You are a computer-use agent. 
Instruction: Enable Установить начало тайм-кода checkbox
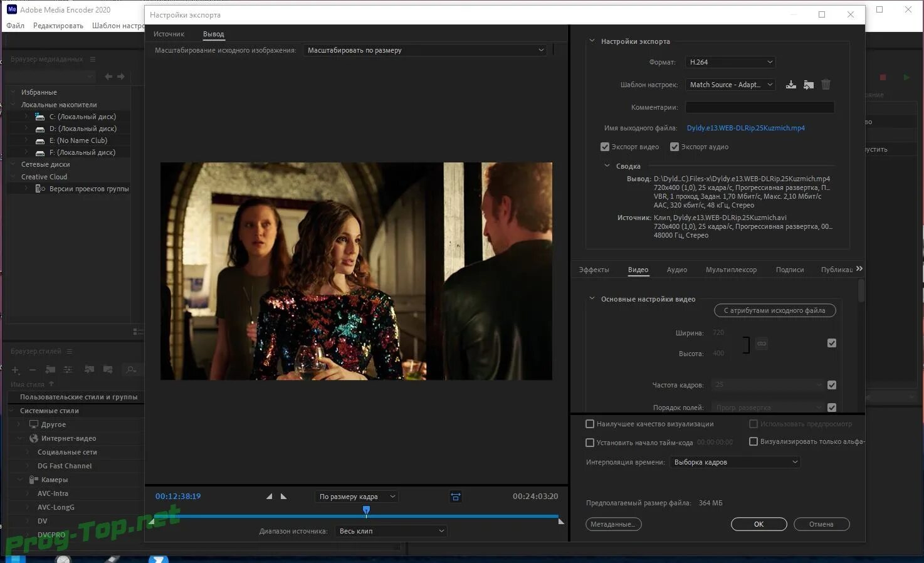click(590, 443)
